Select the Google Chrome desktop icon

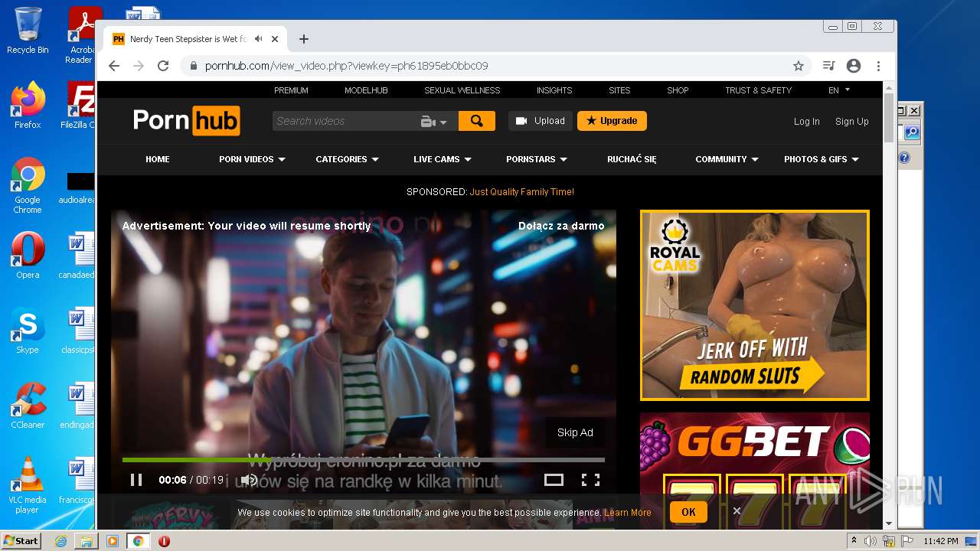28,186
